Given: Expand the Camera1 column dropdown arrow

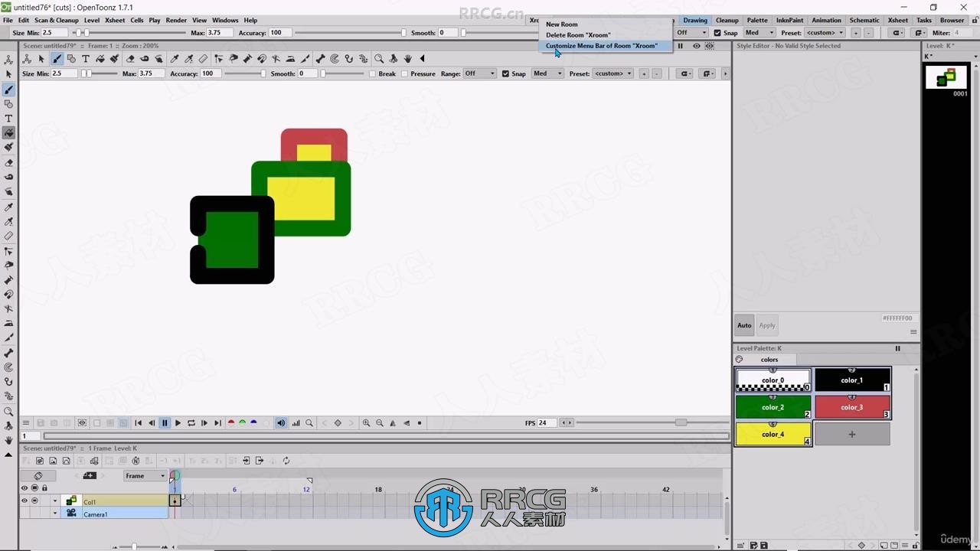Looking at the screenshot, I should (x=55, y=514).
